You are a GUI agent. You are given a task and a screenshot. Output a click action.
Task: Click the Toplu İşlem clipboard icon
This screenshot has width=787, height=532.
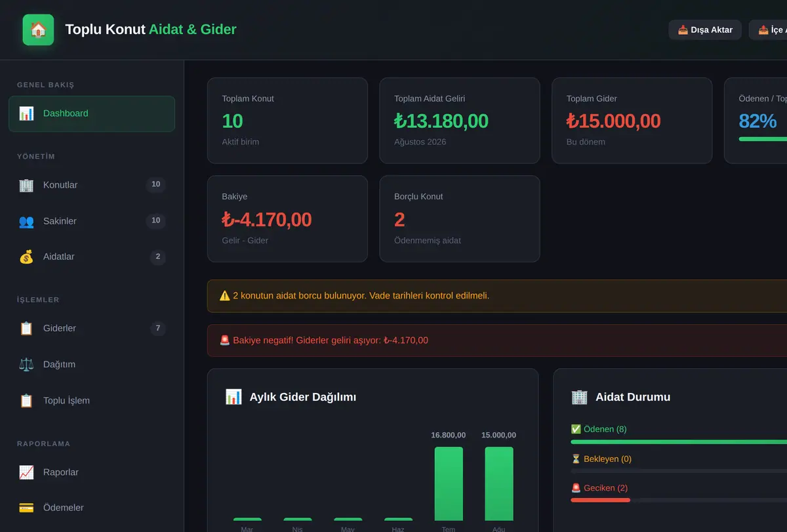26,400
